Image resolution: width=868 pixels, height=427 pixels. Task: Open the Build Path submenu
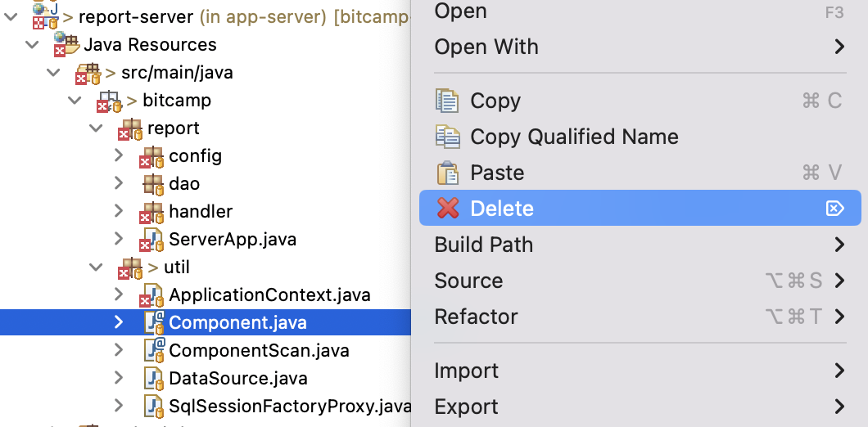(640, 245)
